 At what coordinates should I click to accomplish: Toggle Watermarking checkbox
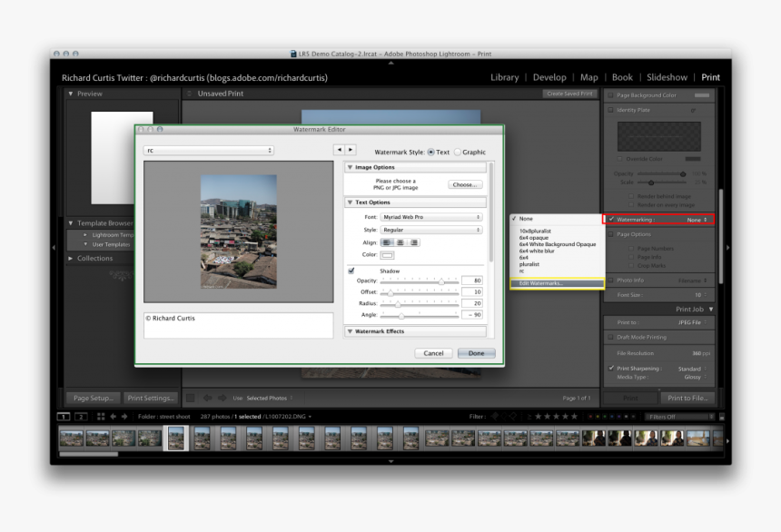611,219
